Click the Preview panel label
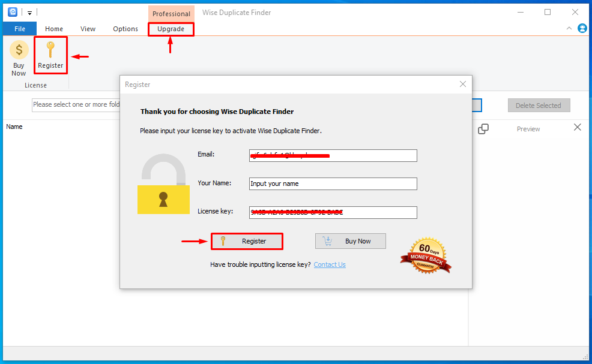 click(528, 129)
